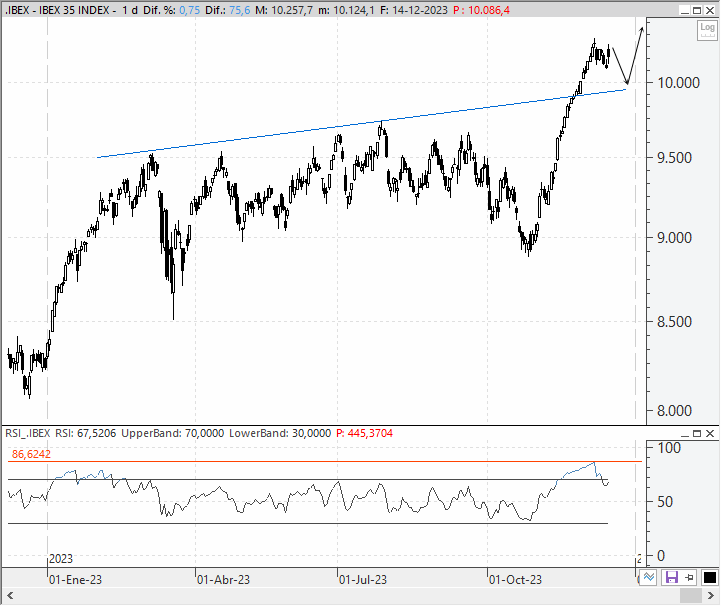Screen dimensions: 721x606
Task: Select the orange RSI horizontal line
Action: pos(325,461)
